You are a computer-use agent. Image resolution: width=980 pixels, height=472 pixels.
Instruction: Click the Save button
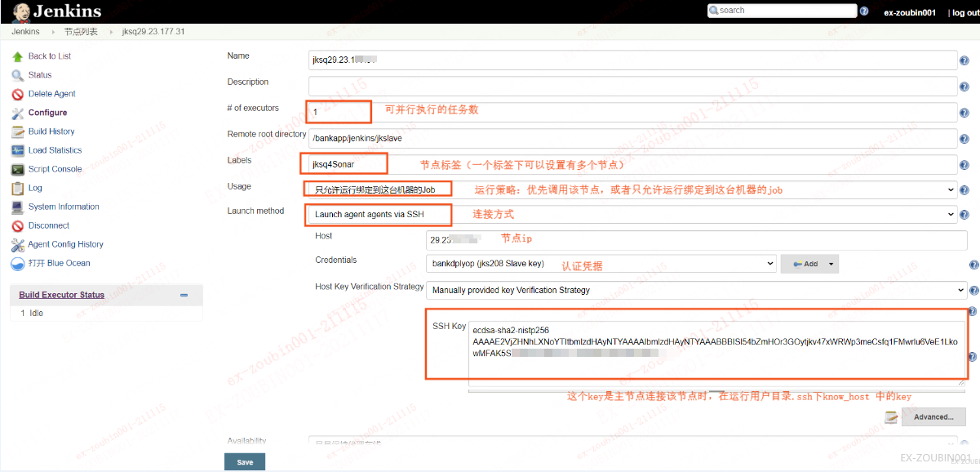(x=245, y=462)
